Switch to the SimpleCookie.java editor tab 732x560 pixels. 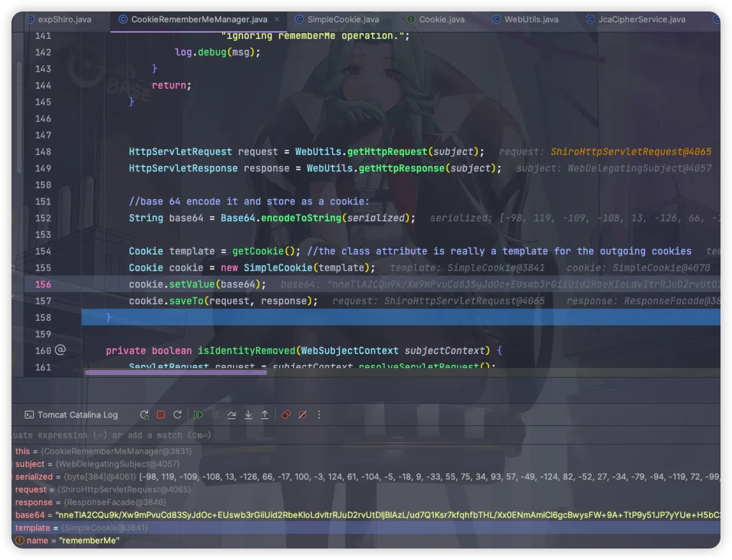[343, 19]
